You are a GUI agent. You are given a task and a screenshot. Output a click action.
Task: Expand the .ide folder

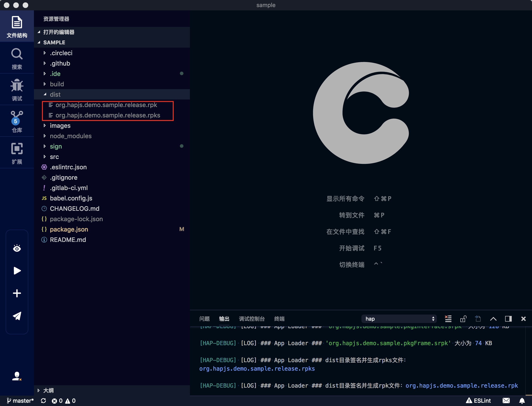[x=112, y=74]
